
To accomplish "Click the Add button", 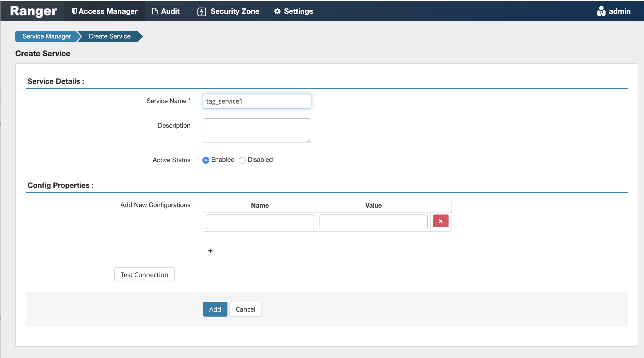I will coord(215,309).
